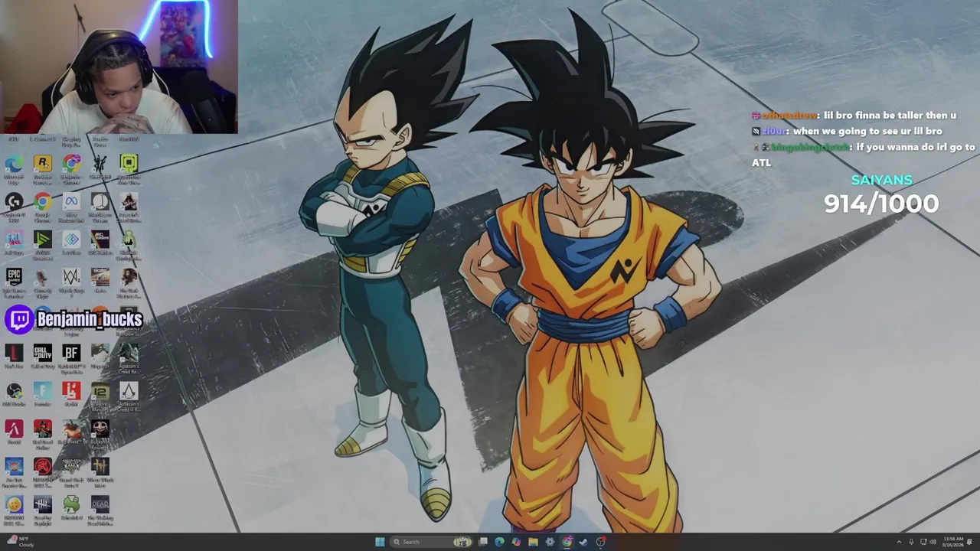Select the Schedule I desktop icon
Screen dimensions: 980x551
(71, 510)
